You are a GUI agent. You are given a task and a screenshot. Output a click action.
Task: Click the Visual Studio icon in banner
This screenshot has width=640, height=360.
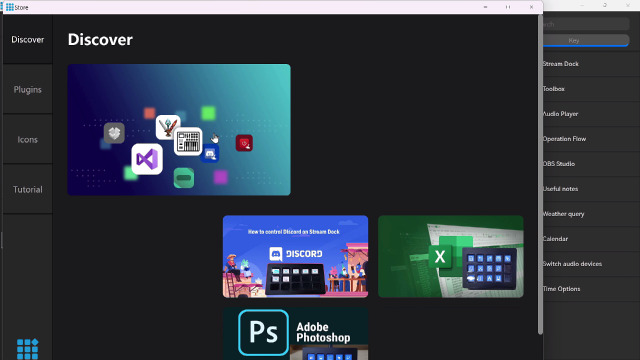pyautogui.click(x=147, y=159)
